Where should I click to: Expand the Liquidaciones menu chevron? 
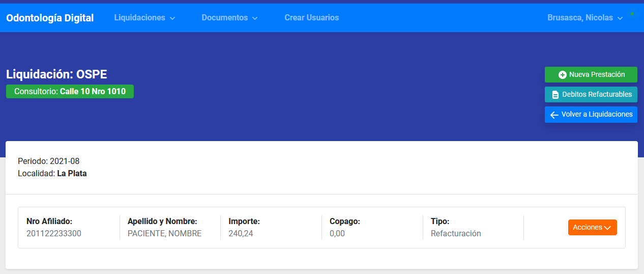pyautogui.click(x=172, y=18)
